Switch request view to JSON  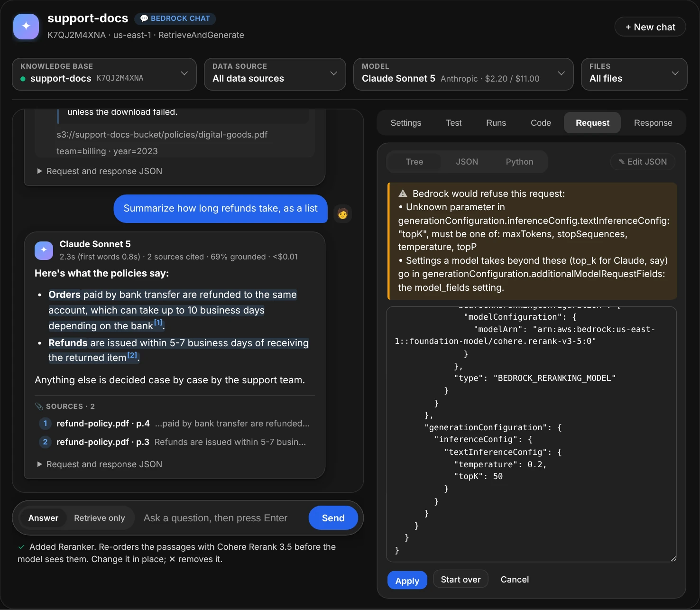[x=467, y=162]
